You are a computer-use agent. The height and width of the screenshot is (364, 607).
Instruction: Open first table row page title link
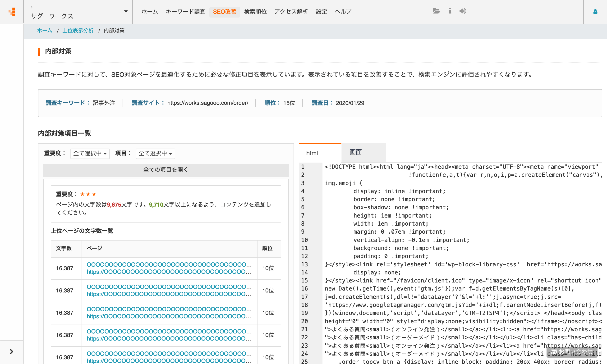coord(169,265)
